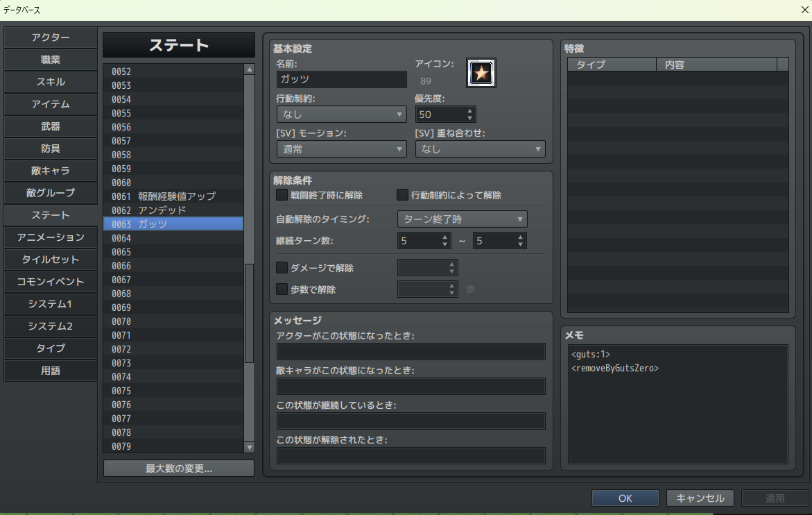Switch to the アクター tab

pos(50,37)
